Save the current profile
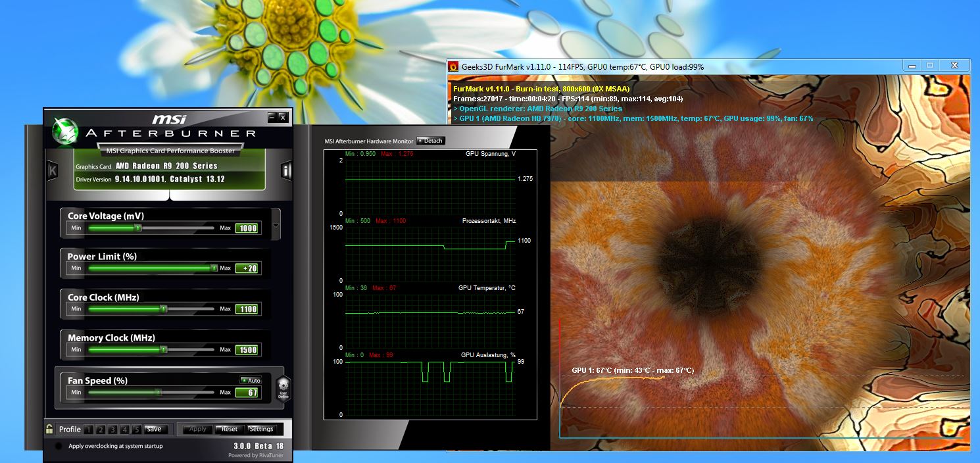Image resolution: width=980 pixels, height=463 pixels. [x=155, y=429]
